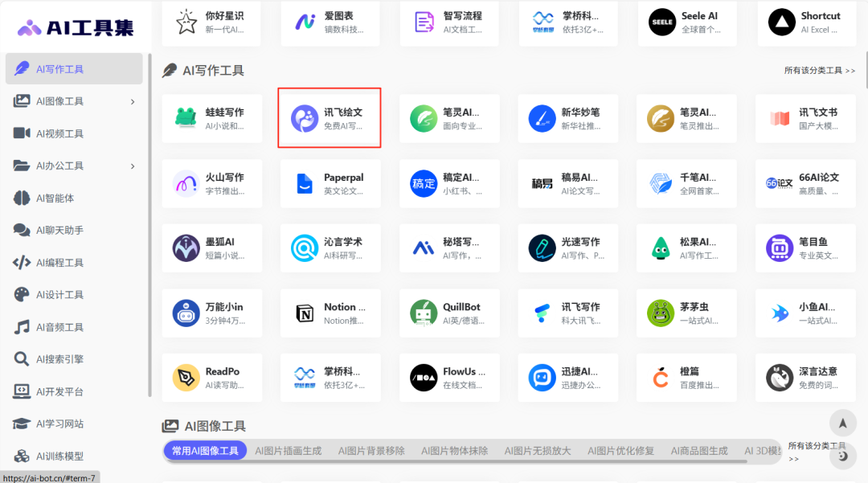Open the 松果AI green cone icon
The height and width of the screenshot is (483, 868).
pos(661,248)
